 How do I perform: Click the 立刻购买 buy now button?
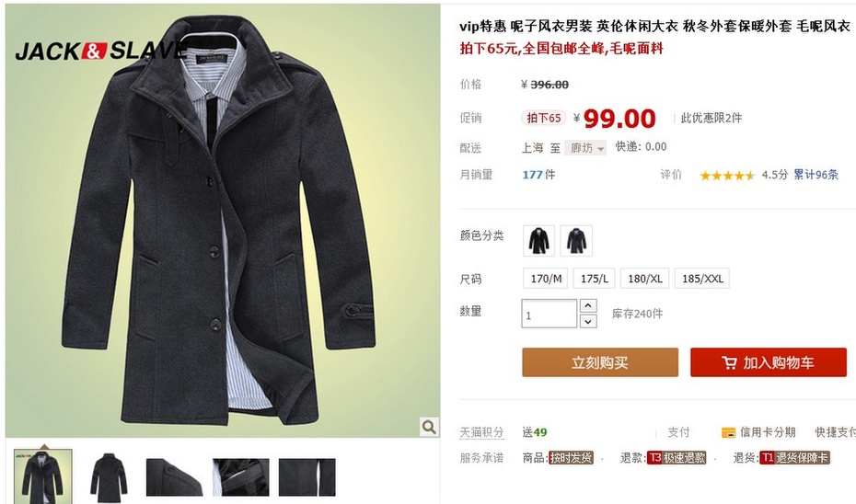pos(600,362)
